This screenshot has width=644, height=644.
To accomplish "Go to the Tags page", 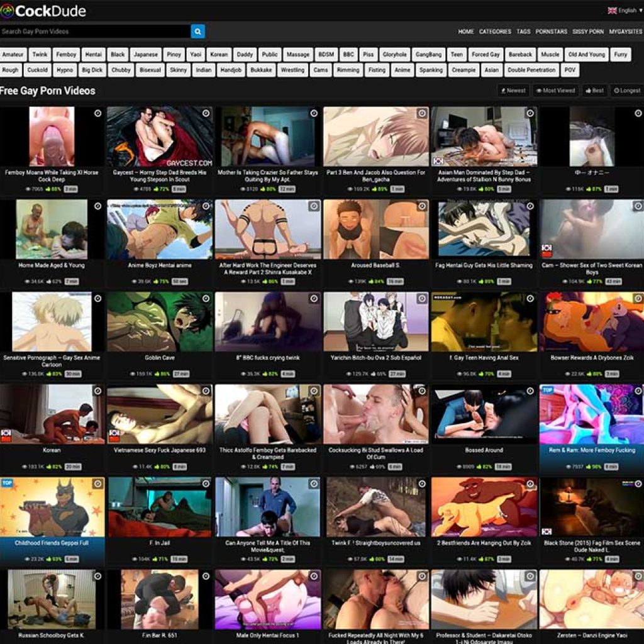I will tap(523, 31).
